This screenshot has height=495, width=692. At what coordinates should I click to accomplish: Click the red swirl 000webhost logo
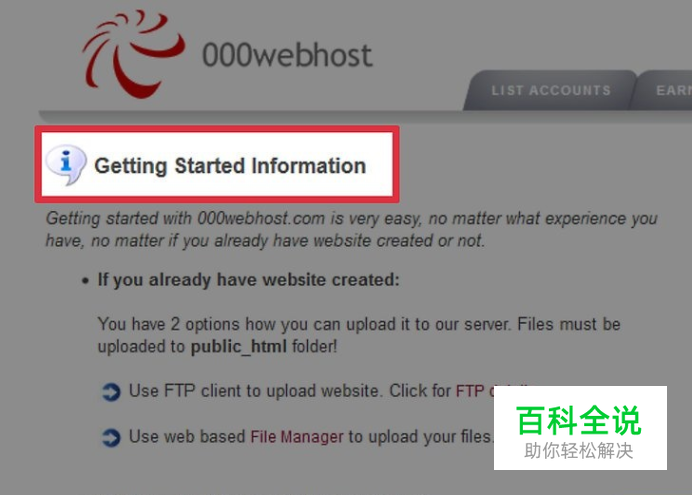[x=133, y=54]
